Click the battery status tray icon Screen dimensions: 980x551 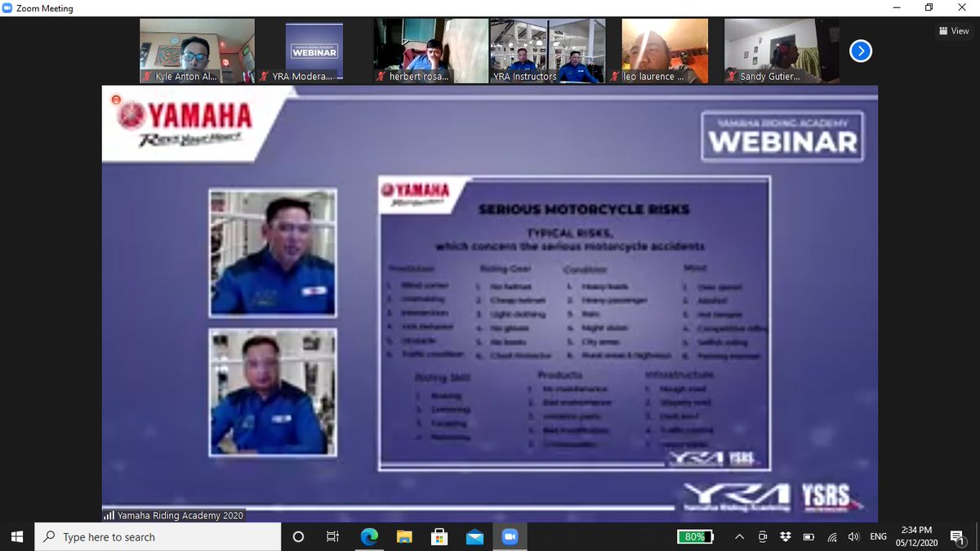[x=808, y=536]
